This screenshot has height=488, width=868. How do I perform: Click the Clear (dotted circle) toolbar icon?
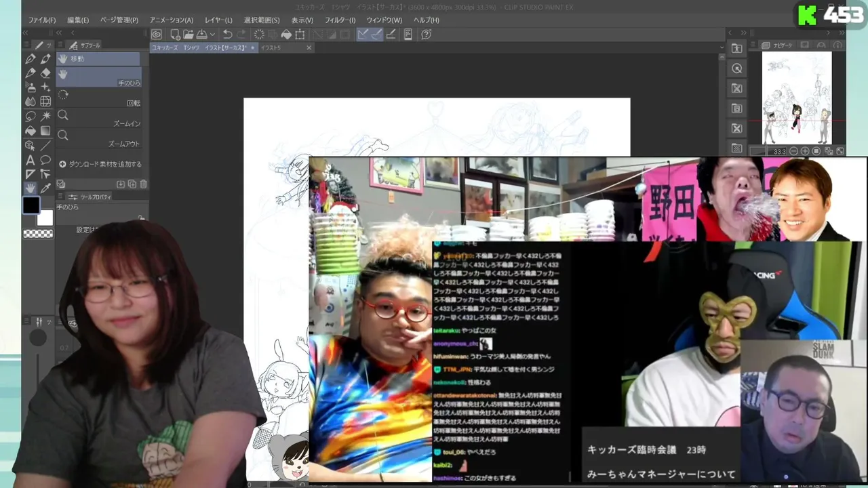[x=260, y=35]
